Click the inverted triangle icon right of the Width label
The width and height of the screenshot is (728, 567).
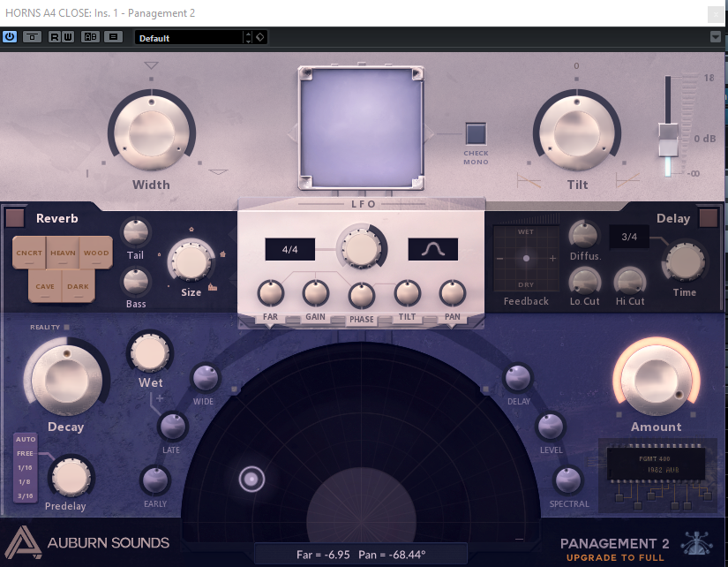(218, 172)
